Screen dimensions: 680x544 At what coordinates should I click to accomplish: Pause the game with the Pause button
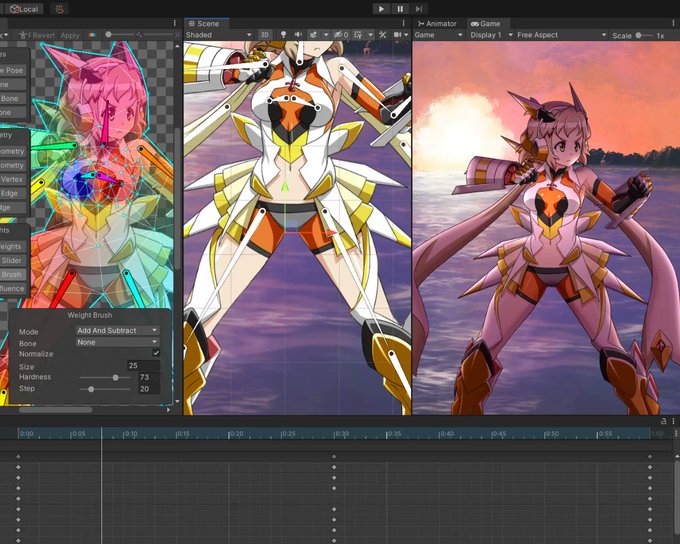tap(400, 9)
